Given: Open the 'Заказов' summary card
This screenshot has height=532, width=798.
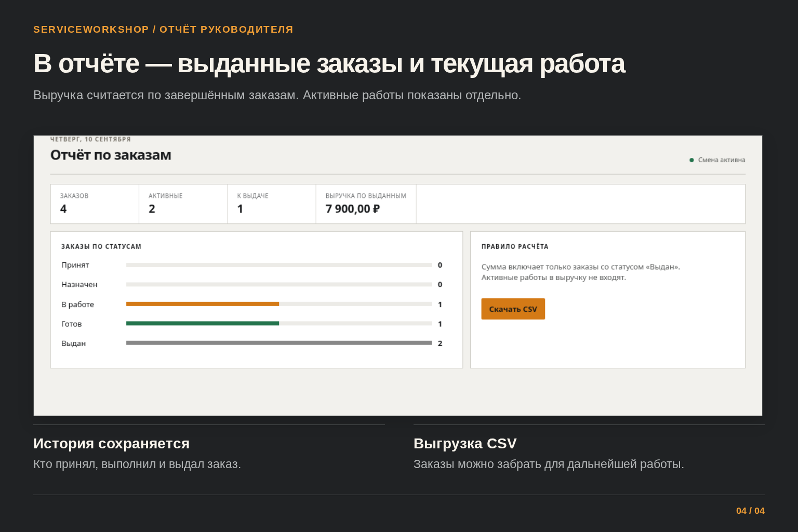Looking at the screenshot, I should tap(95, 204).
